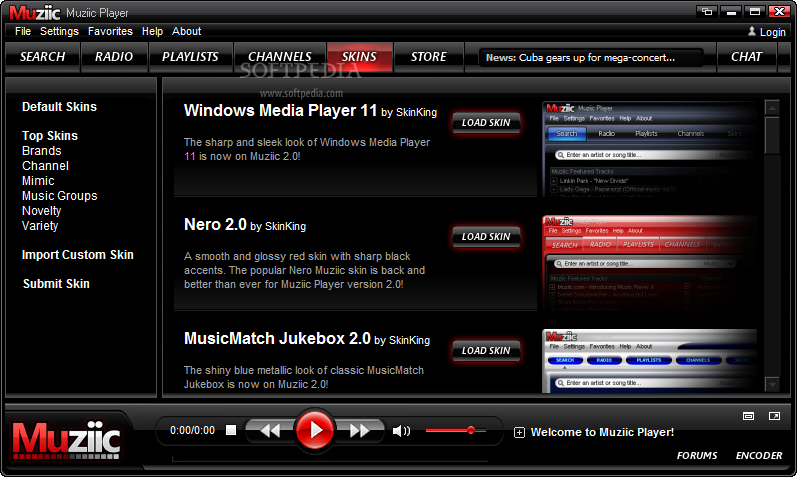The height and width of the screenshot is (477, 797).
Task: Open the CHAT tab
Action: 746,57
